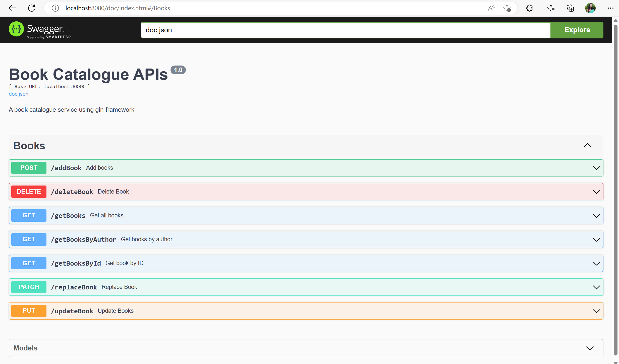This screenshot has width=619, height=364.
Task: Click the browser back arrow
Action: click(x=12, y=8)
